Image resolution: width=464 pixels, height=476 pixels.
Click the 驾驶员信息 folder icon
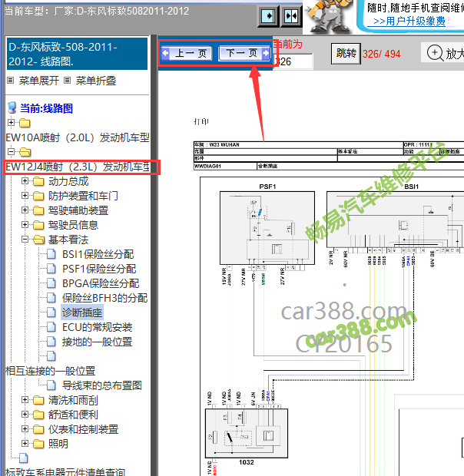coord(38,225)
